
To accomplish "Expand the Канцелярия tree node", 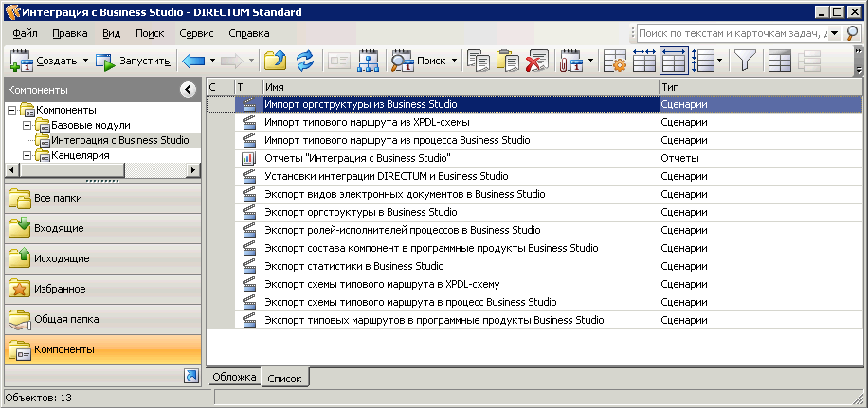I will 27,155.
